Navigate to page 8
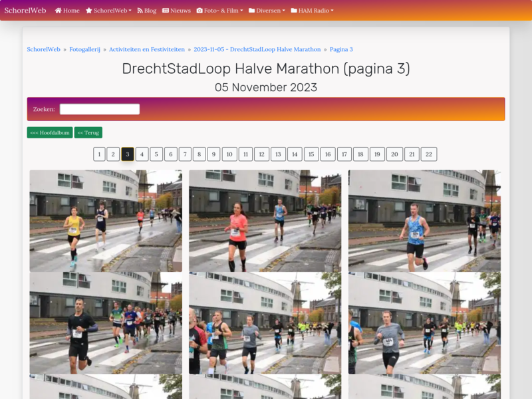532x399 pixels. (199, 154)
